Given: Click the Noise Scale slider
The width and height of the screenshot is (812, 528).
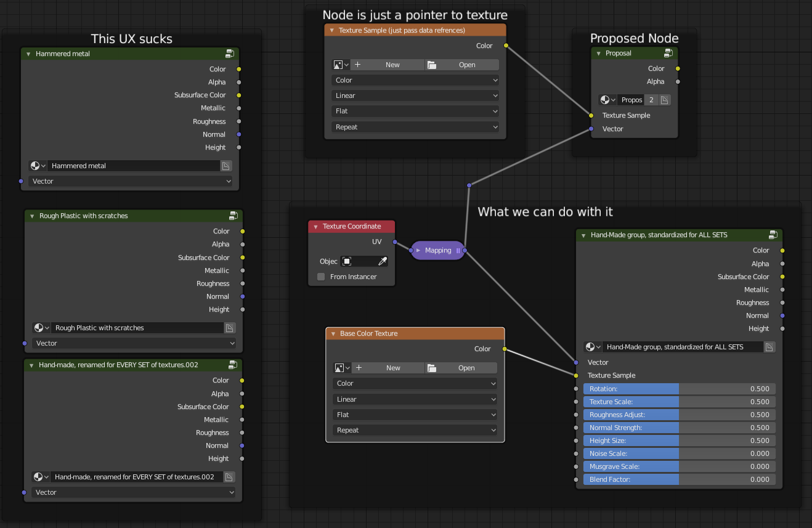Looking at the screenshot, I should [x=680, y=453].
